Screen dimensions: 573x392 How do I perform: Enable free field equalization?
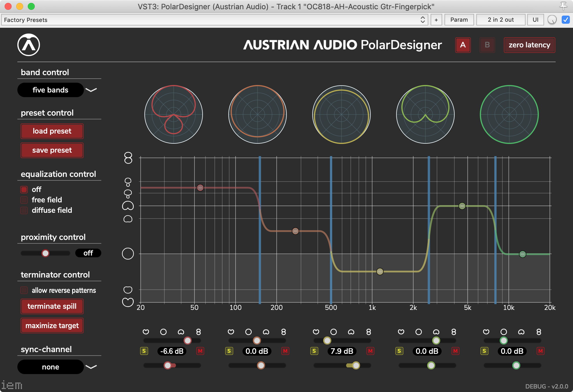24,200
